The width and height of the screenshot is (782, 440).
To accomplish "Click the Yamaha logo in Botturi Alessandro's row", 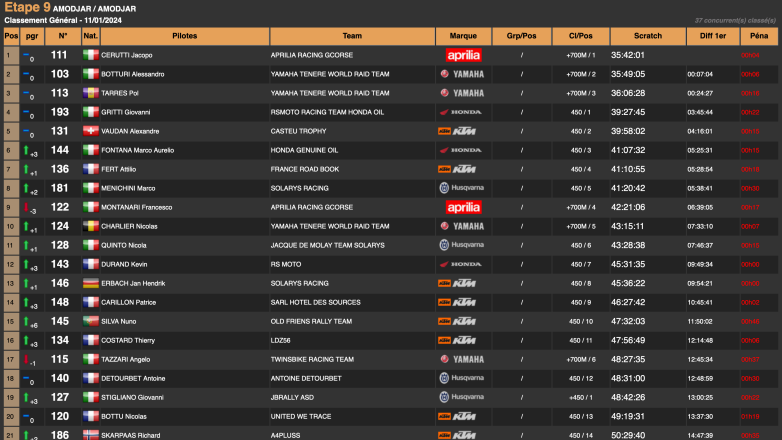I will (463, 74).
